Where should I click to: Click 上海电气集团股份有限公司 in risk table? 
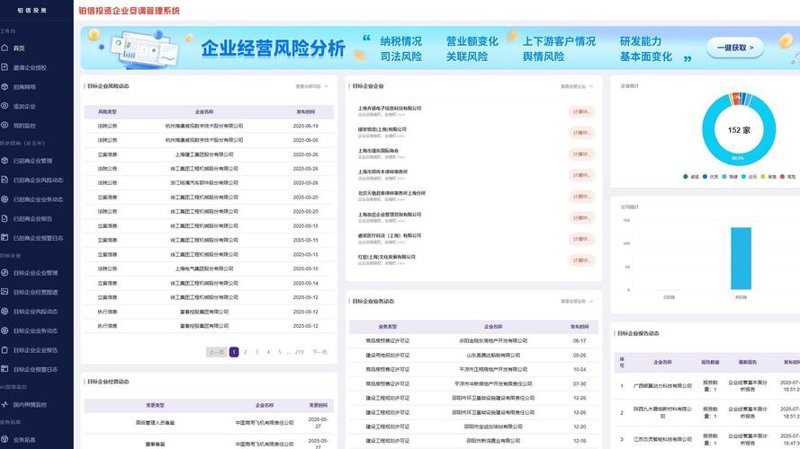click(204, 268)
